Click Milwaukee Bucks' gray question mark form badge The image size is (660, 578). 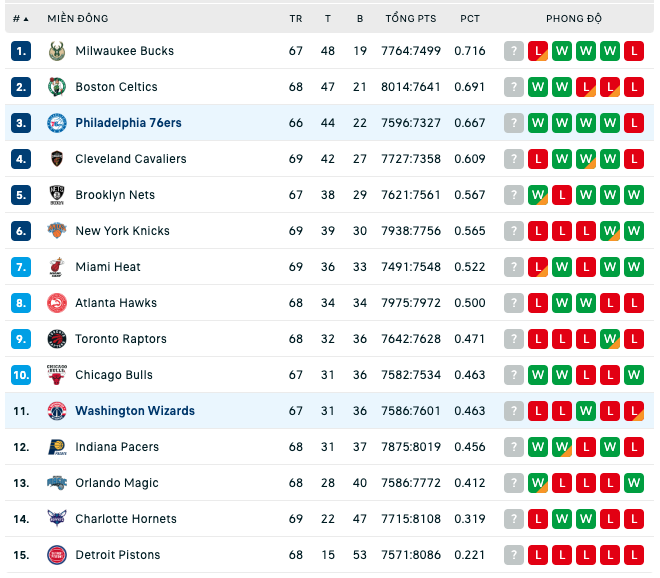point(514,51)
